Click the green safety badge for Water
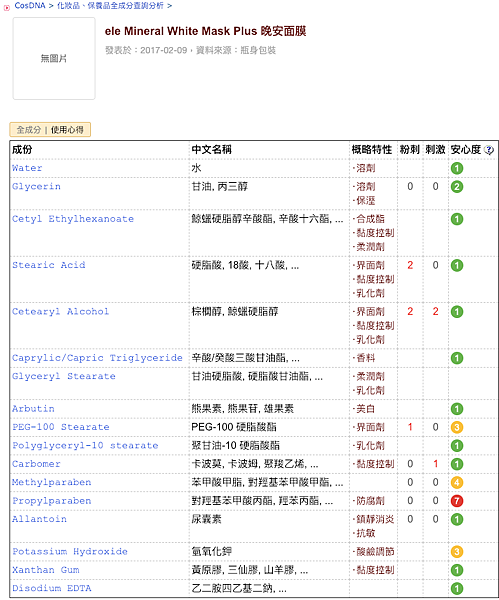The height and width of the screenshot is (600, 499). point(457,168)
